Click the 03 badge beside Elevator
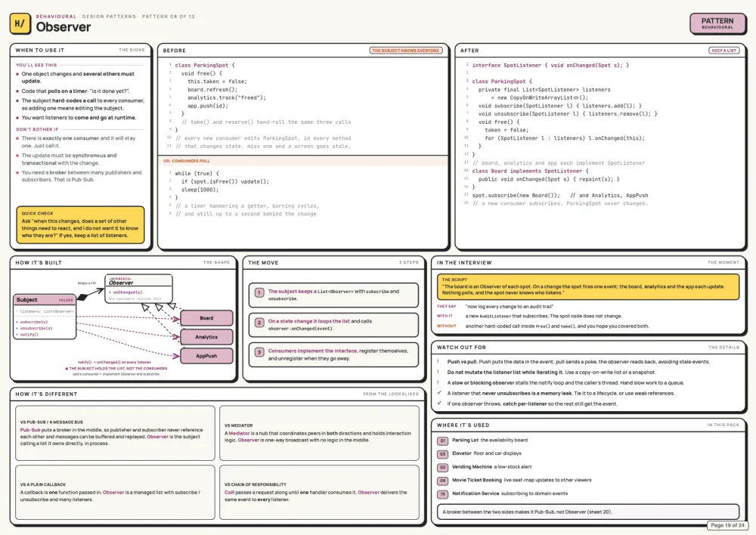This screenshot has width=756, height=535. tap(442, 454)
